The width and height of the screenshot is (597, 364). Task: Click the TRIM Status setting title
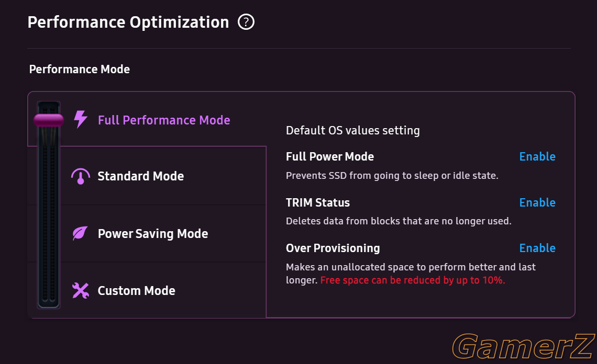click(x=317, y=202)
